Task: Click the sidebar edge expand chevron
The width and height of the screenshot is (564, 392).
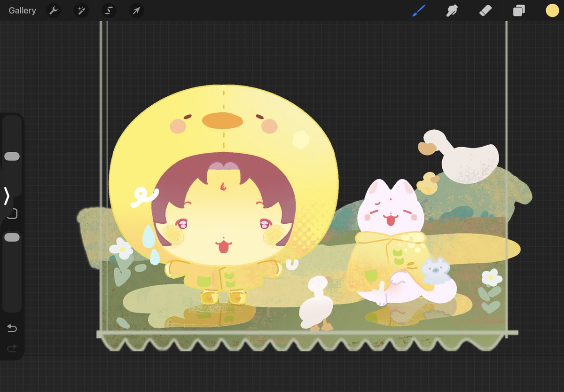Action: (7, 196)
